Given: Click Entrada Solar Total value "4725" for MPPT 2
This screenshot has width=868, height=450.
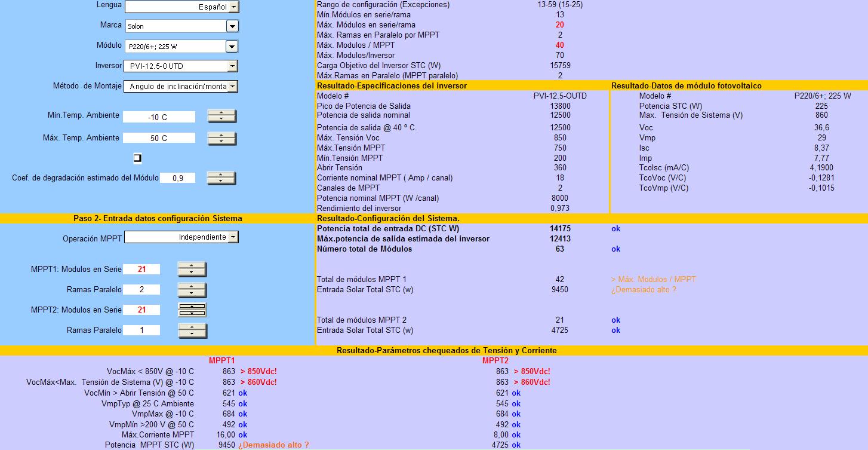Looking at the screenshot, I should (x=560, y=330).
